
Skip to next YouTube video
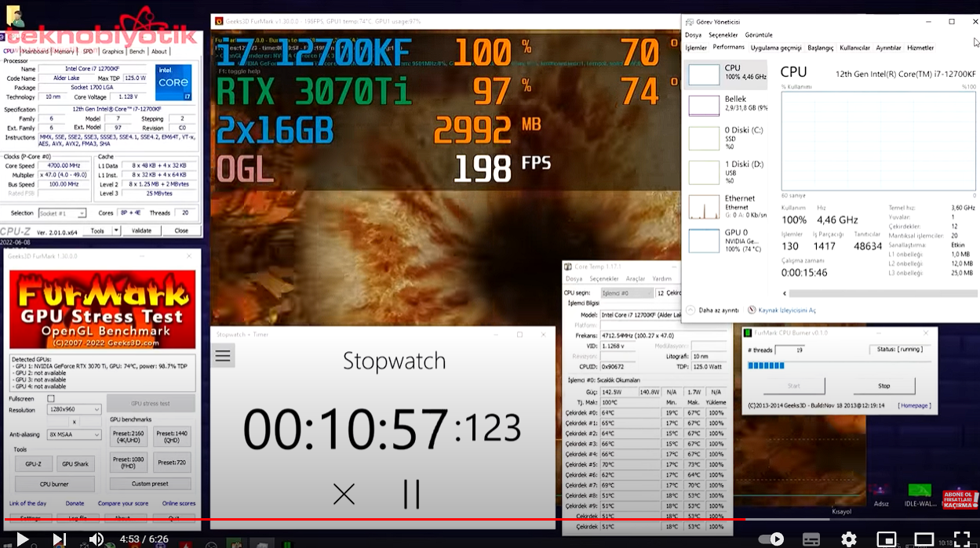click(x=59, y=539)
